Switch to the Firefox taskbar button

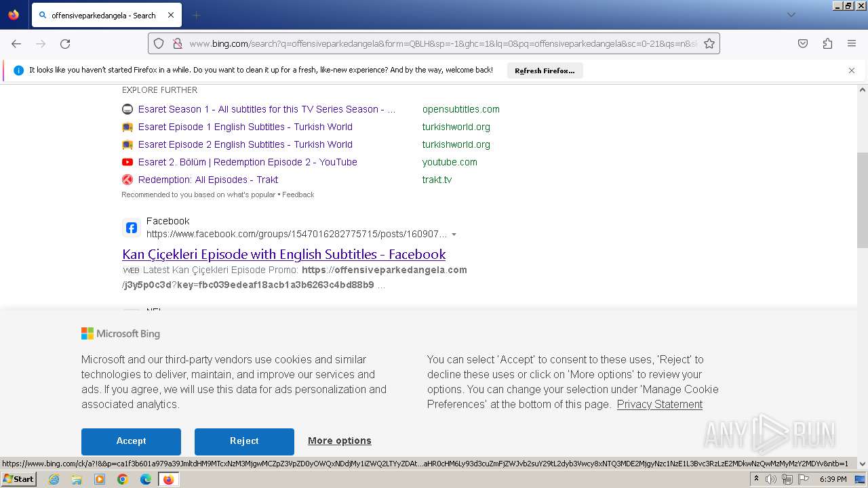168,479
